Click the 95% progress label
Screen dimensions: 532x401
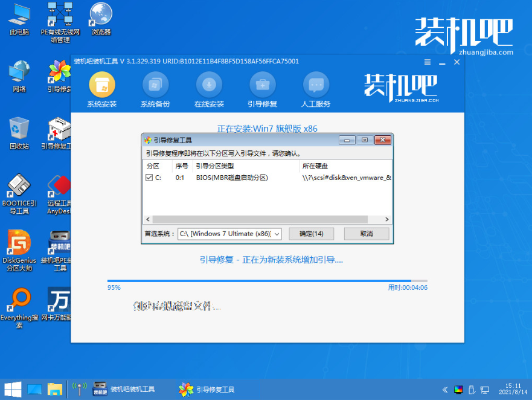(114, 287)
